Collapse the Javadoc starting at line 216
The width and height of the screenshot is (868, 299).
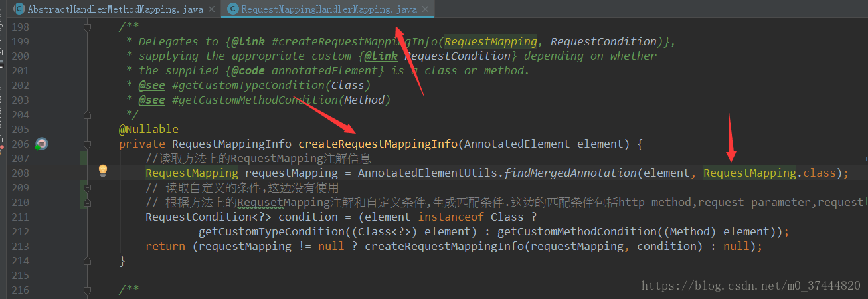pos(87,290)
